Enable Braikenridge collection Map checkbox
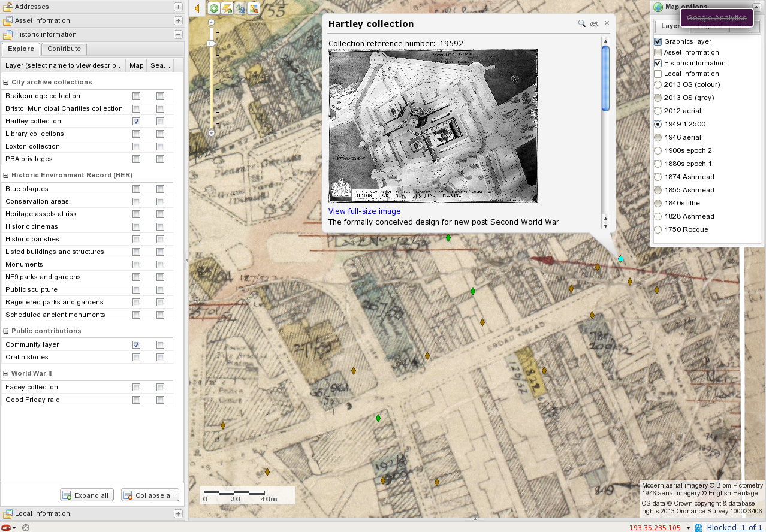Viewport: 766px width, 532px height. point(137,96)
